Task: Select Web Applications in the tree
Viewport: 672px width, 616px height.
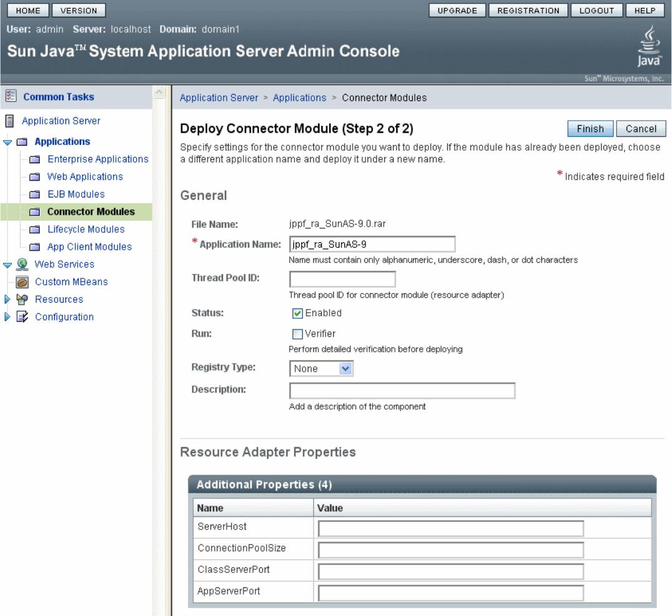Action: (85, 177)
